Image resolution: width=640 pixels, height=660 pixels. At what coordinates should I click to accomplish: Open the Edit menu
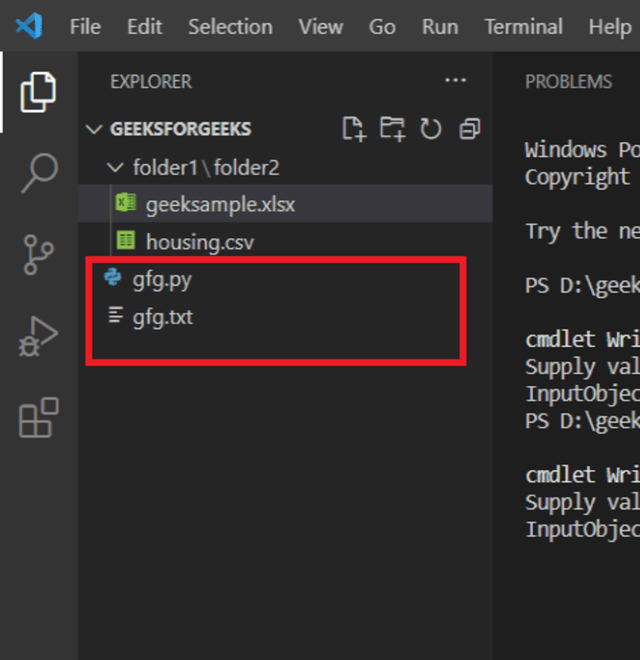[144, 27]
